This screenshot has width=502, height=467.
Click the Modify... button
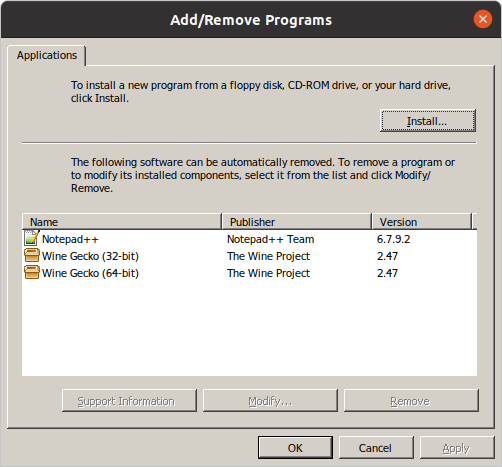pos(270,401)
